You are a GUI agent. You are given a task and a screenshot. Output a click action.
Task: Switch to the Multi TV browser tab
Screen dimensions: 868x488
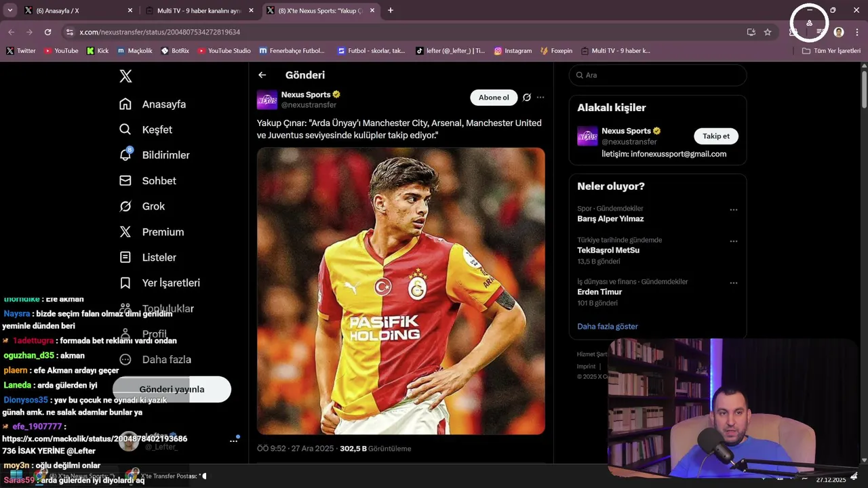point(198,11)
